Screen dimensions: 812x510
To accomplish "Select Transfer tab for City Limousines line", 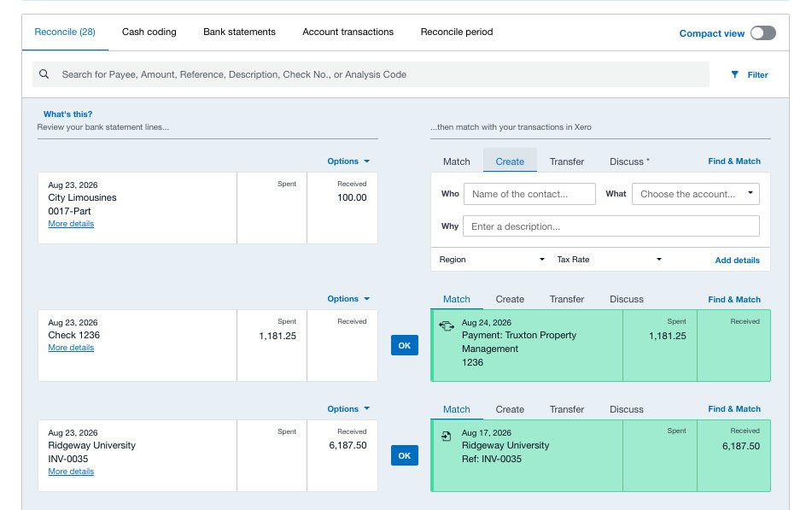I will [567, 161].
